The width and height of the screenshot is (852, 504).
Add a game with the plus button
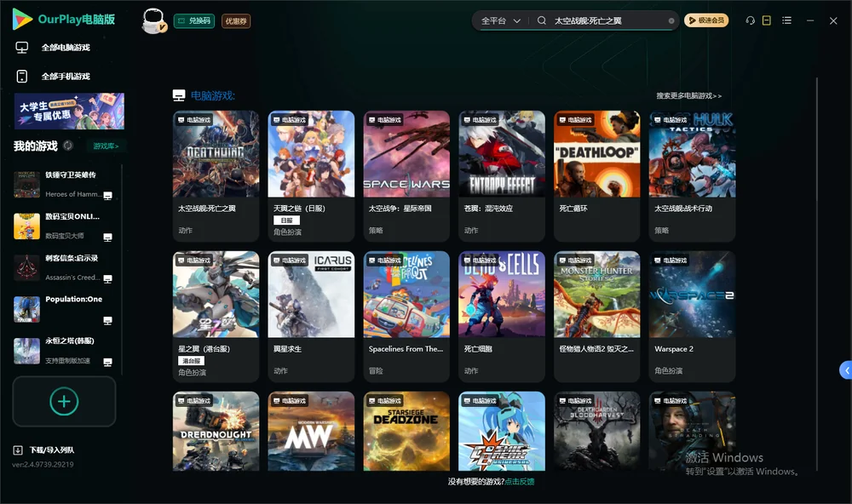click(x=64, y=402)
